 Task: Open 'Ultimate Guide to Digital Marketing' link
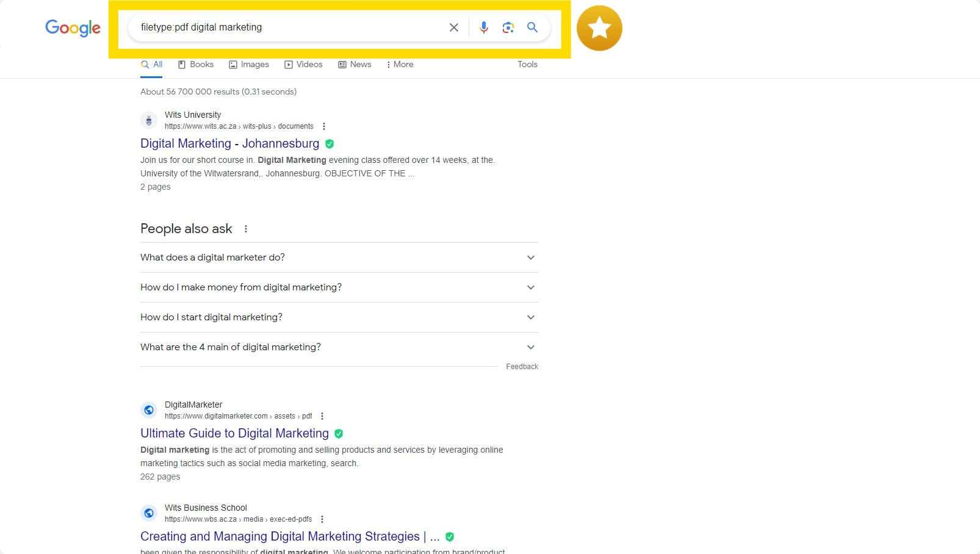[234, 433]
